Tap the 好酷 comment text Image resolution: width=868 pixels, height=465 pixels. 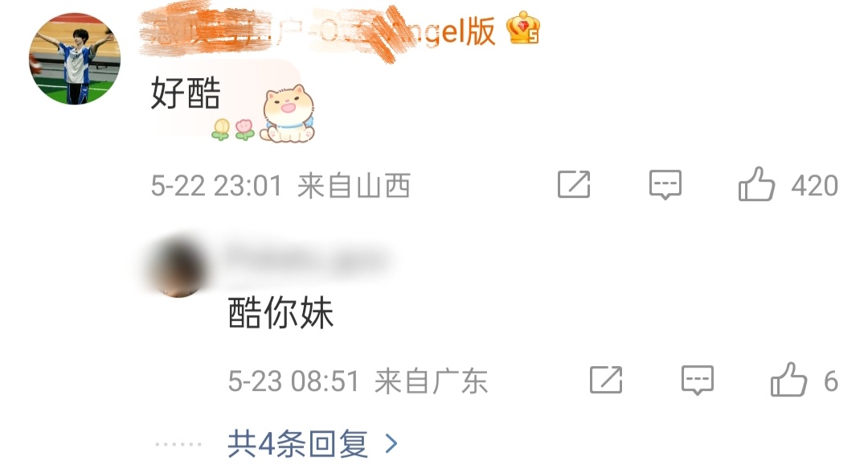click(186, 93)
